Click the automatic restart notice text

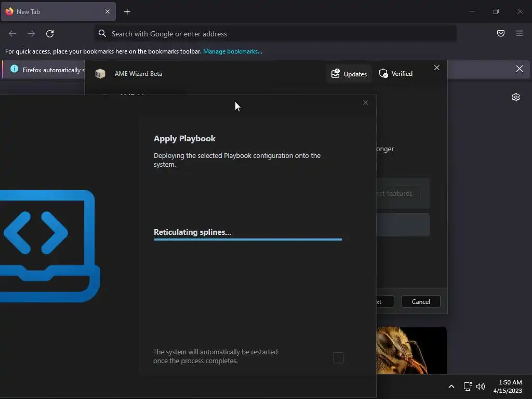[216, 356]
